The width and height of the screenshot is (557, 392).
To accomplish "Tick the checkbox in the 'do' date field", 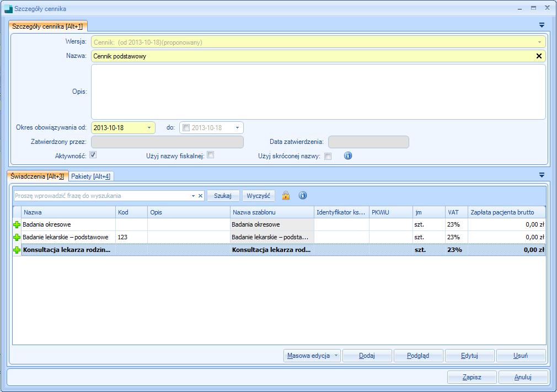I will pos(186,127).
